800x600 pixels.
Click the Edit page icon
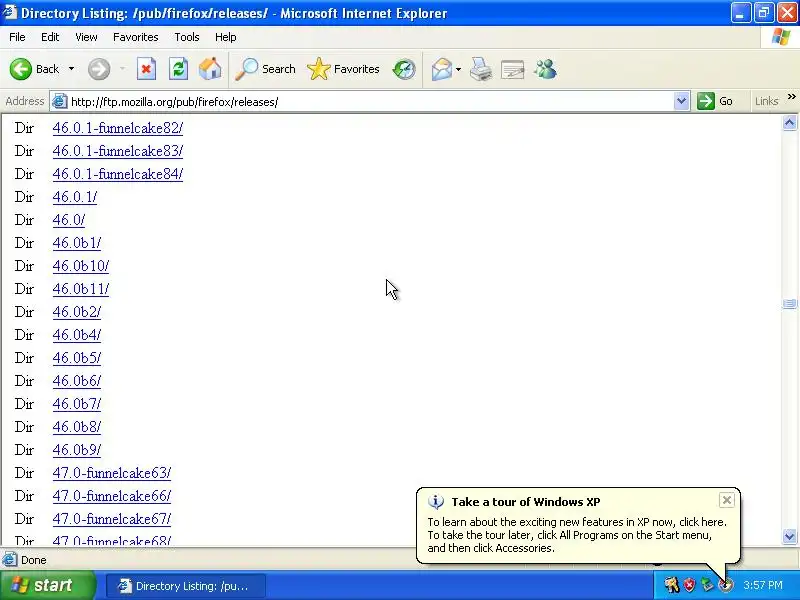pos(512,69)
